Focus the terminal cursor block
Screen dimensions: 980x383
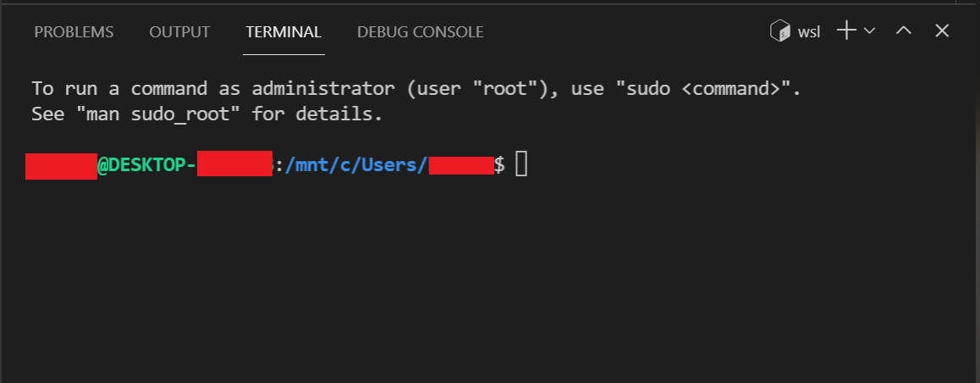(521, 164)
